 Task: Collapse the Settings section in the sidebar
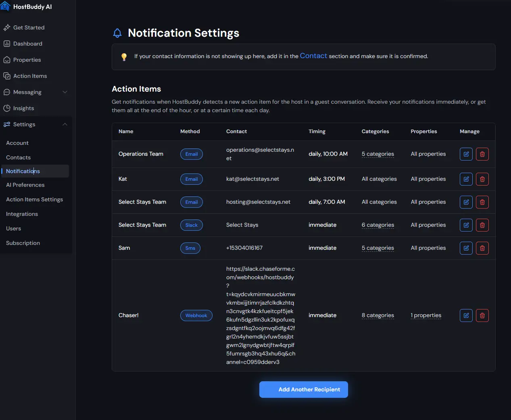pos(65,124)
